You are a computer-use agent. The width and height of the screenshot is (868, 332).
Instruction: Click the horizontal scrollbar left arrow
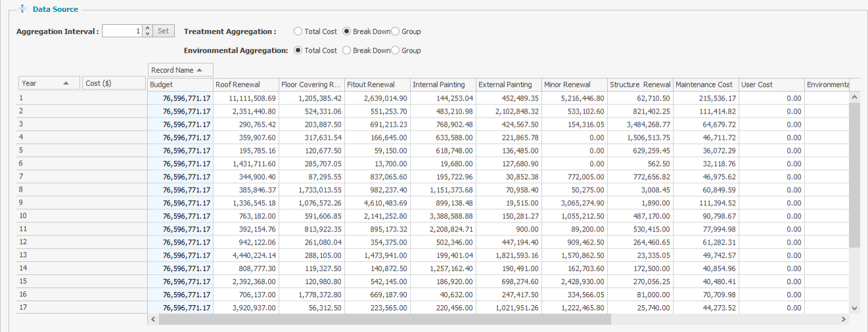153,319
